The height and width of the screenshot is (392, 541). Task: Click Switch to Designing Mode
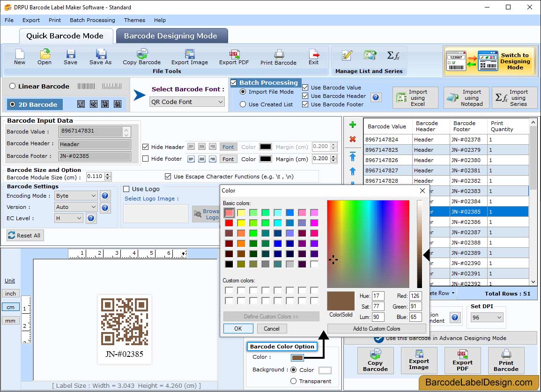click(490, 61)
